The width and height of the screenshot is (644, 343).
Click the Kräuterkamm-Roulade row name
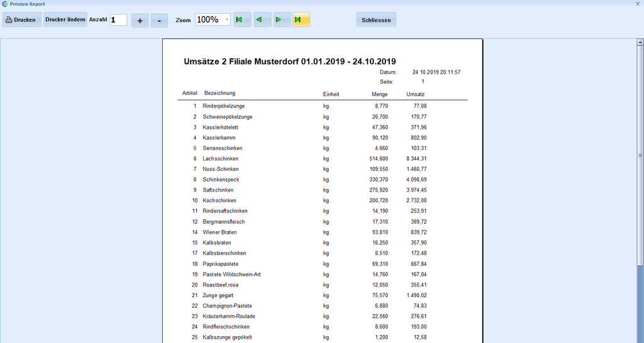(x=229, y=317)
